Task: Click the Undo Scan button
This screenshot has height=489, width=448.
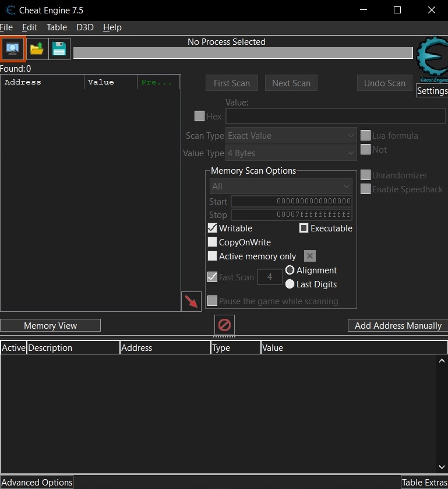Action: pyautogui.click(x=384, y=83)
